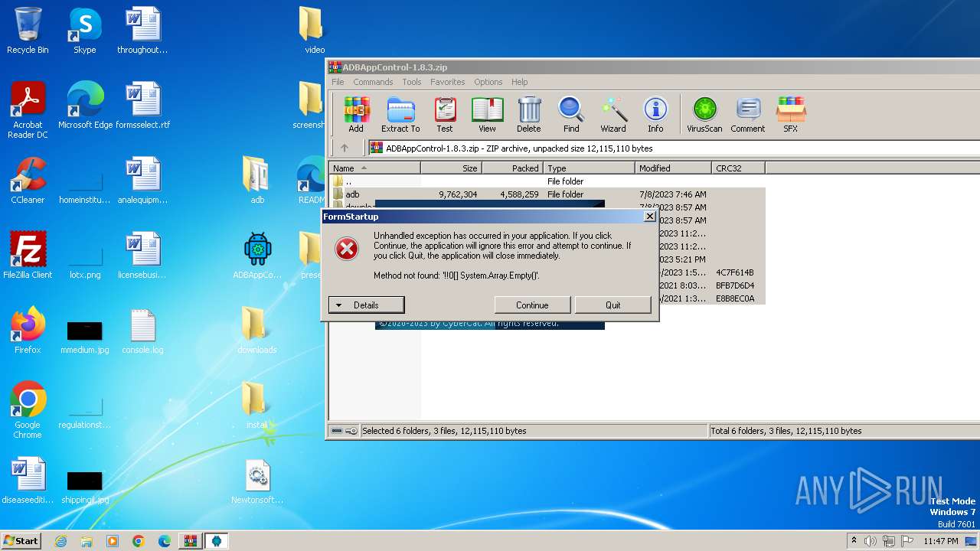Sort file list by Type column
The width and height of the screenshot is (980, 551).
click(590, 168)
